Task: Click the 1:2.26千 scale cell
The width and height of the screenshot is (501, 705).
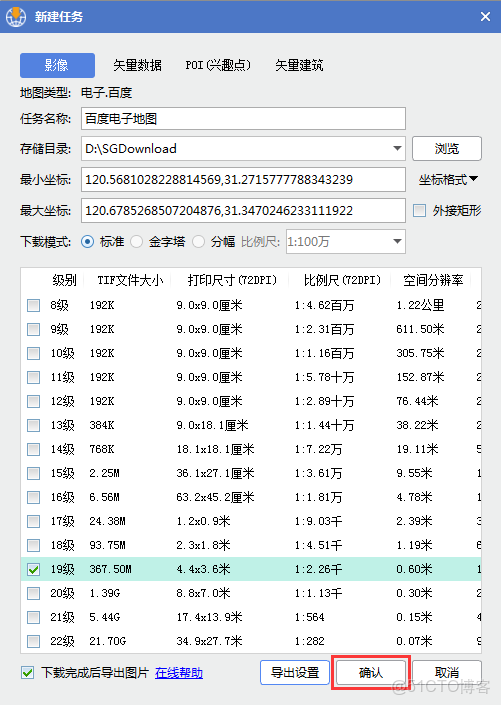Action: pyautogui.click(x=318, y=569)
